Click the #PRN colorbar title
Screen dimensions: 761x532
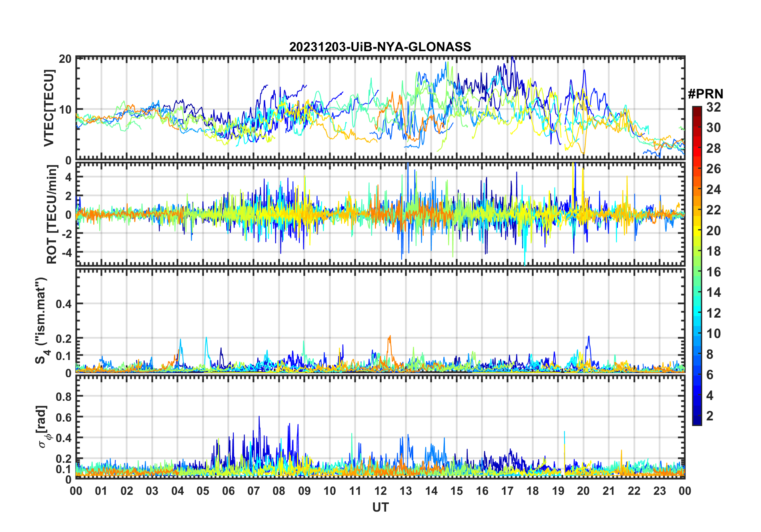pyautogui.click(x=705, y=94)
